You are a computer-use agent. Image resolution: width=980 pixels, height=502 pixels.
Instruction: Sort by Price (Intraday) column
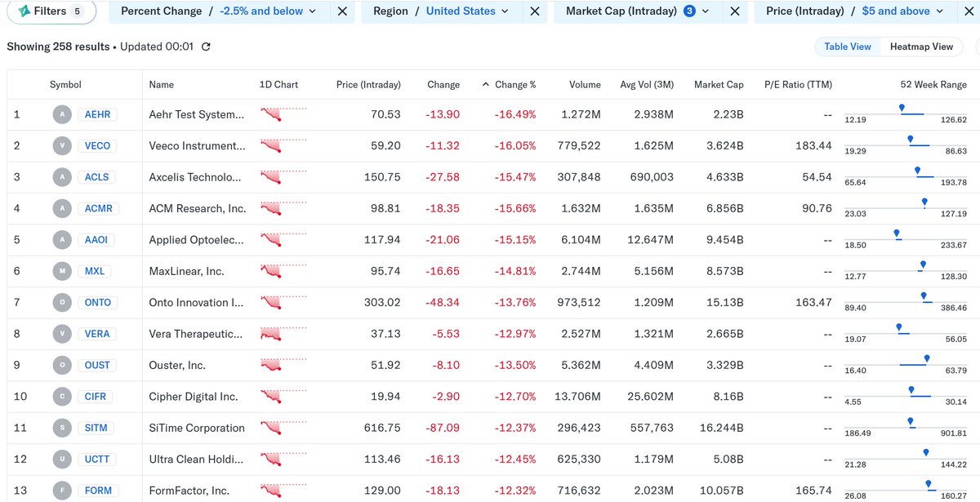368,84
